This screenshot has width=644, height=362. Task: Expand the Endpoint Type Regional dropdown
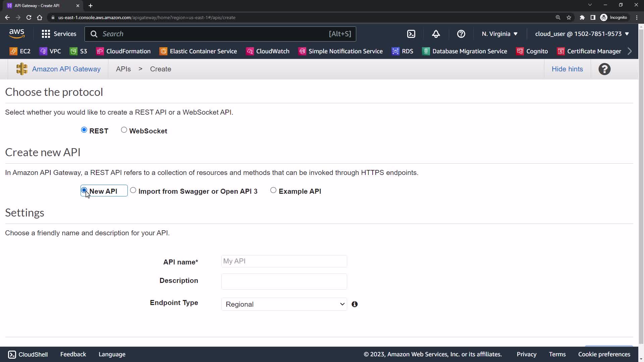(x=284, y=304)
